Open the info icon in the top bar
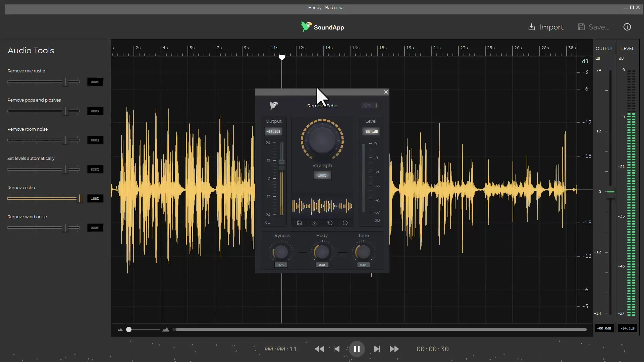 (627, 27)
